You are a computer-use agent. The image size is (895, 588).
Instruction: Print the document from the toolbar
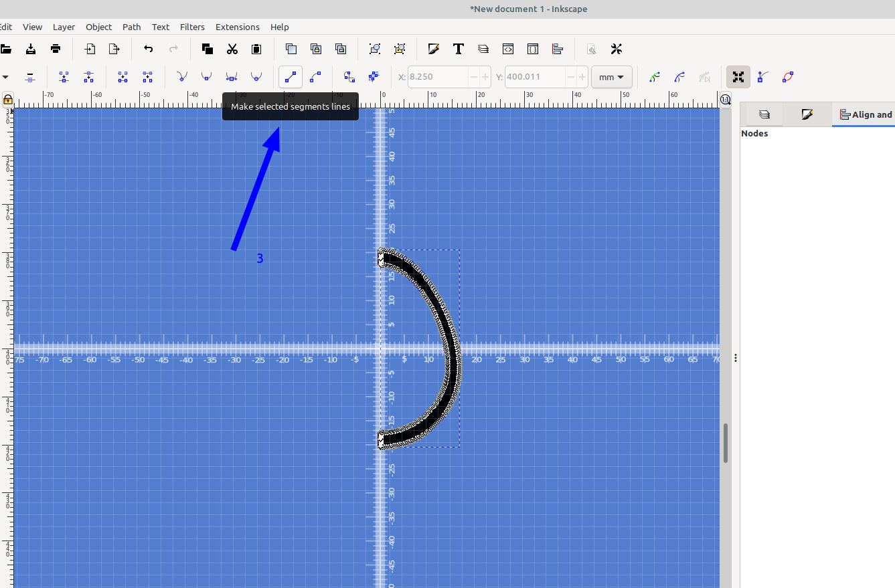coord(56,49)
